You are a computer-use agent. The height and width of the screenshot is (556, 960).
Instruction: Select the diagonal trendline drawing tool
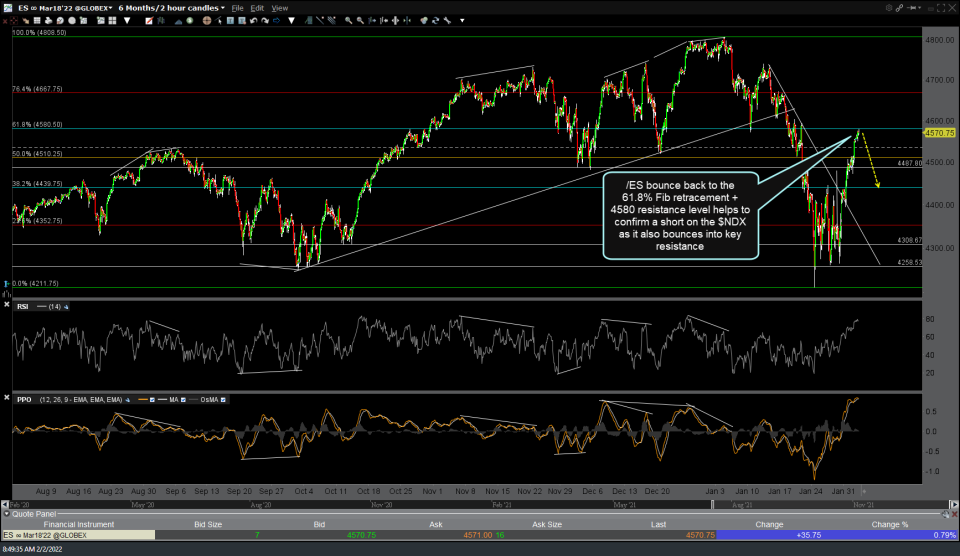pos(320,20)
